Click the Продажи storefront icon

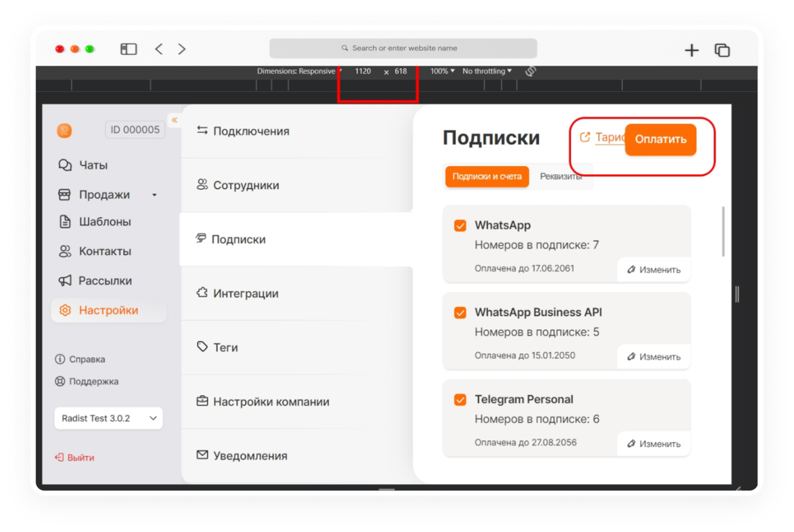coord(65,195)
